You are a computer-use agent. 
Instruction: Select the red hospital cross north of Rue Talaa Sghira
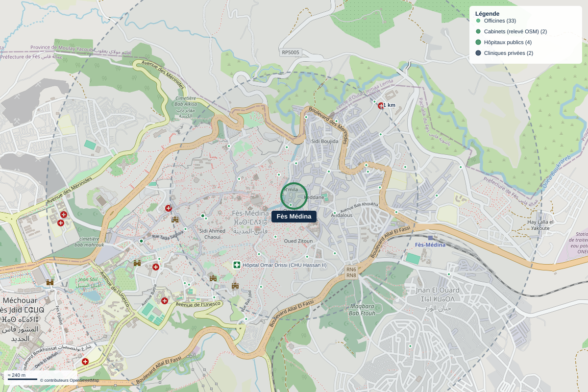click(x=169, y=208)
